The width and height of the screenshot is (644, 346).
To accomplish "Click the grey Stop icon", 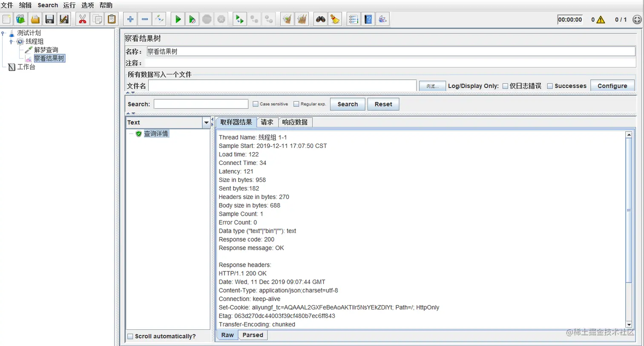I will (x=207, y=19).
